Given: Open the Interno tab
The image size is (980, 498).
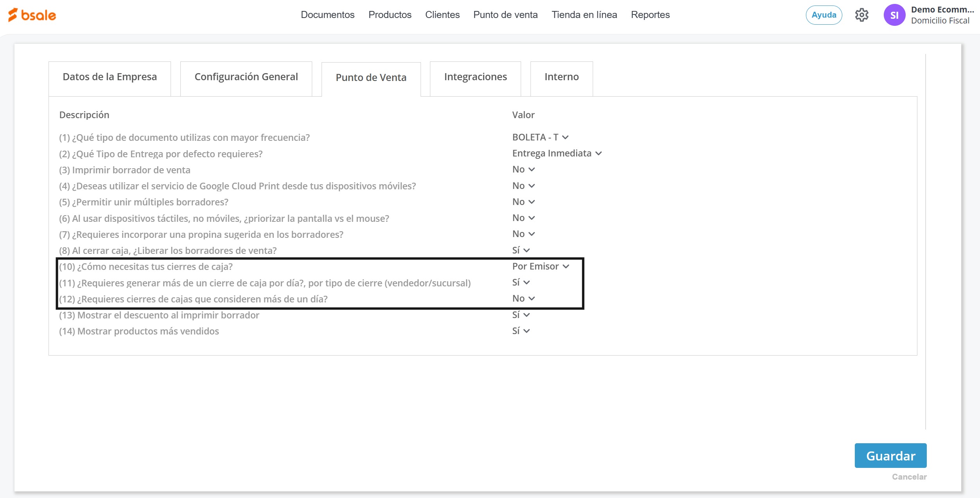Looking at the screenshot, I should coord(561,77).
